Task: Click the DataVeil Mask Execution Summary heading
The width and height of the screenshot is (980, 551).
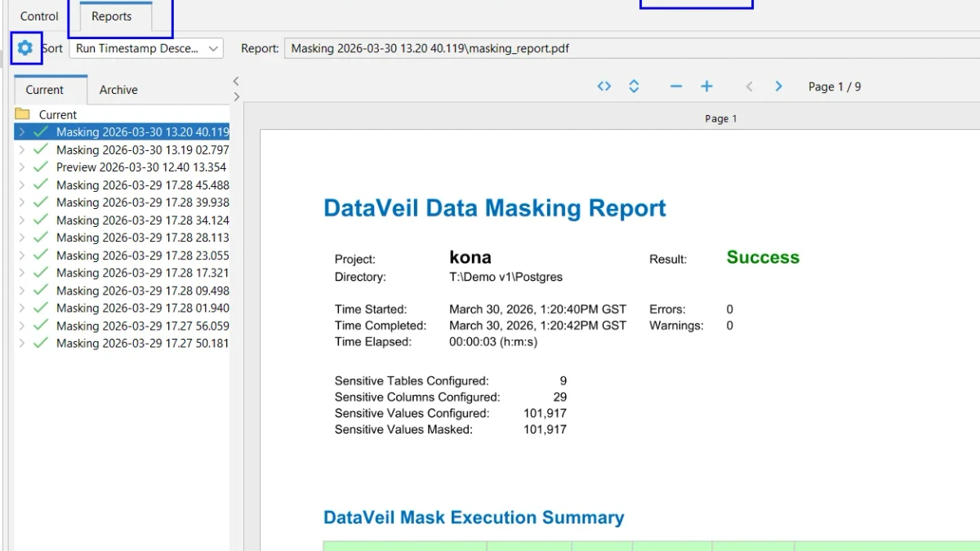Action: (x=474, y=518)
